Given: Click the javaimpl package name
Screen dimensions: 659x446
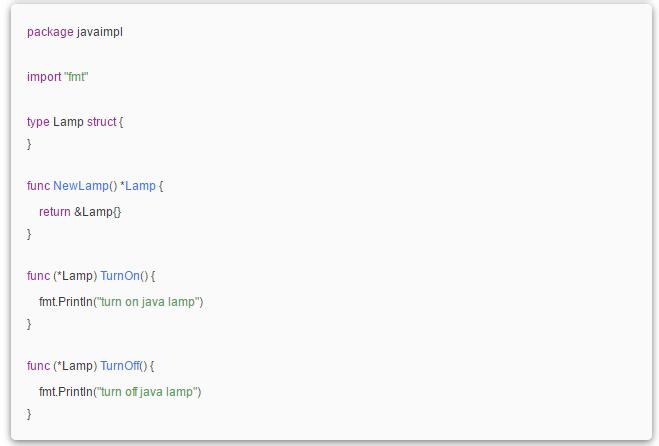Looking at the screenshot, I should click(x=100, y=32).
